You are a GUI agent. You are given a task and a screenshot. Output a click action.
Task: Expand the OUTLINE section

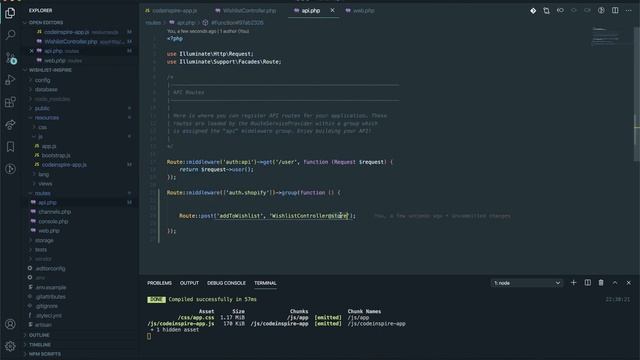coord(39,335)
